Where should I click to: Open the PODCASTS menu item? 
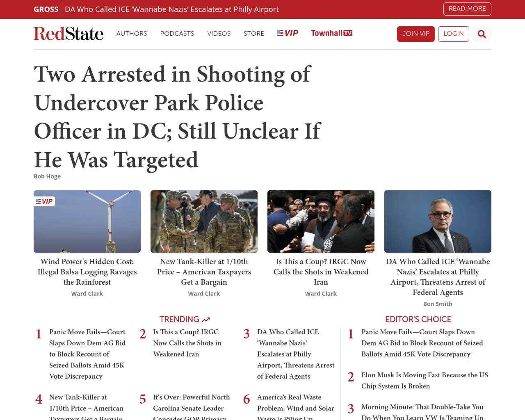click(x=177, y=34)
